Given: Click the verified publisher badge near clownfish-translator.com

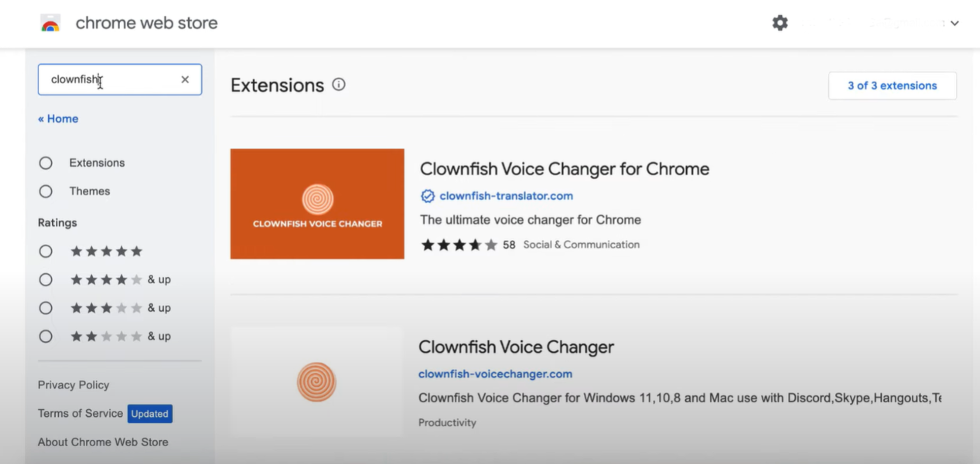Looking at the screenshot, I should click(427, 196).
